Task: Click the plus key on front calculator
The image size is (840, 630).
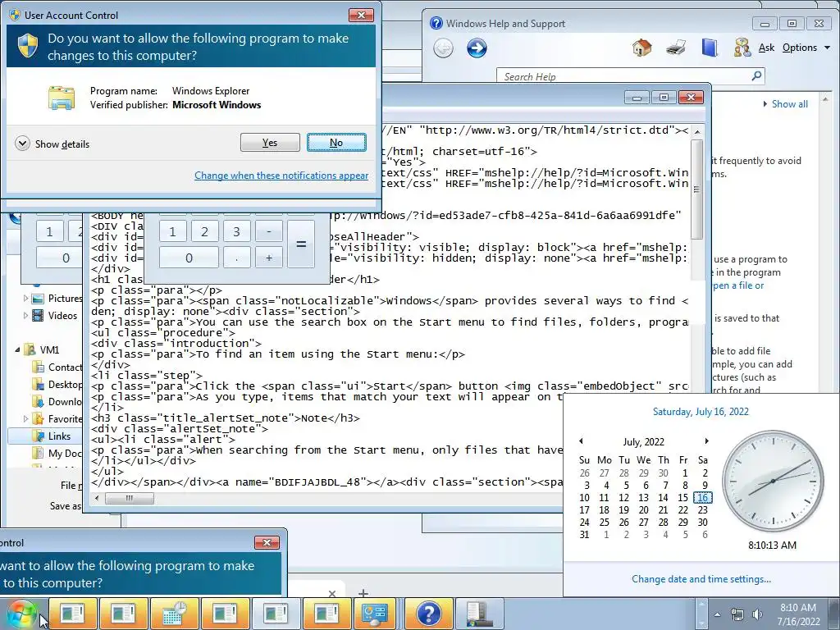Action: point(269,258)
